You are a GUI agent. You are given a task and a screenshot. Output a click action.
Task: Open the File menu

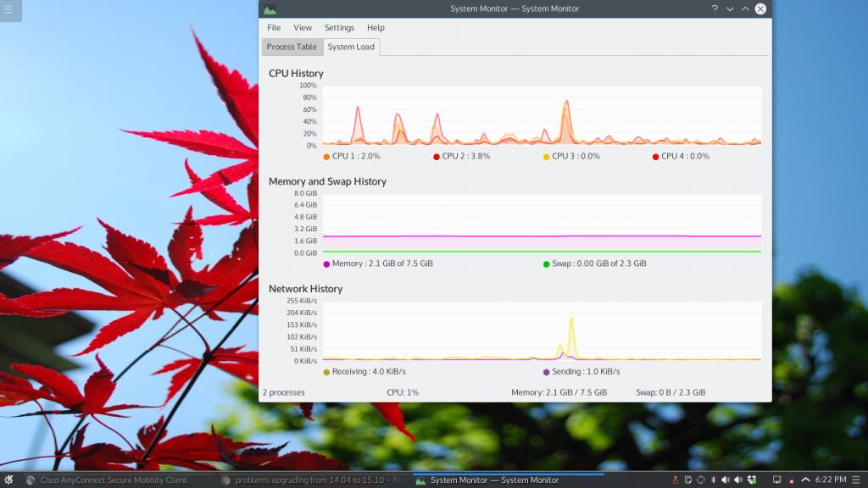click(274, 28)
